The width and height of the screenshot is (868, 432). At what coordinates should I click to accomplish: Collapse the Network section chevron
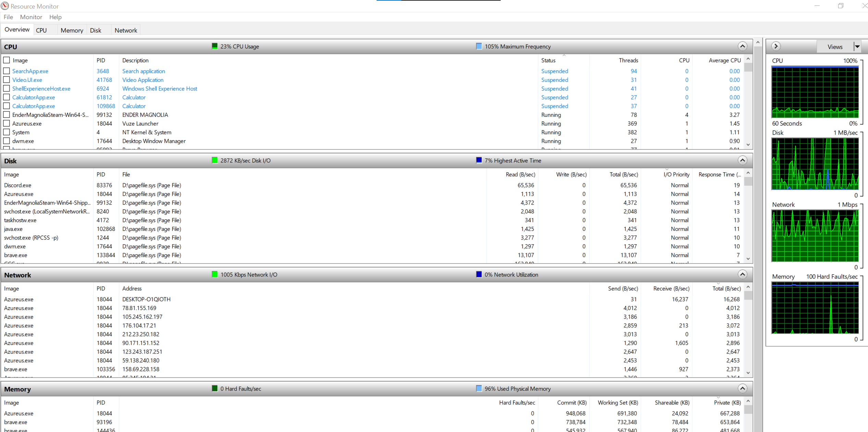coord(742,274)
